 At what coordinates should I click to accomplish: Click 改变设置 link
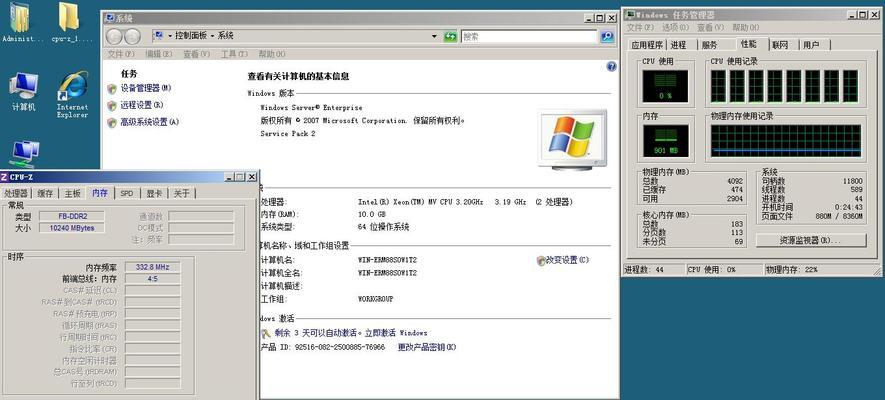(567, 261)
